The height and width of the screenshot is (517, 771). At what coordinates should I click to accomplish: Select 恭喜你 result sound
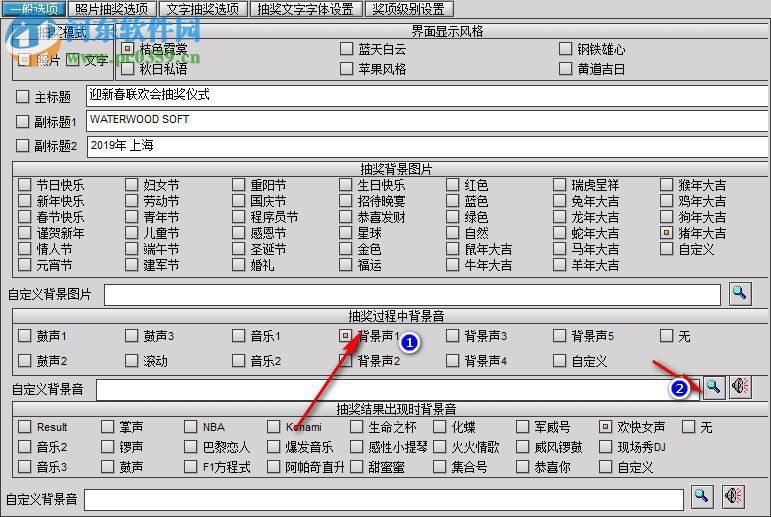click(523, 466)
